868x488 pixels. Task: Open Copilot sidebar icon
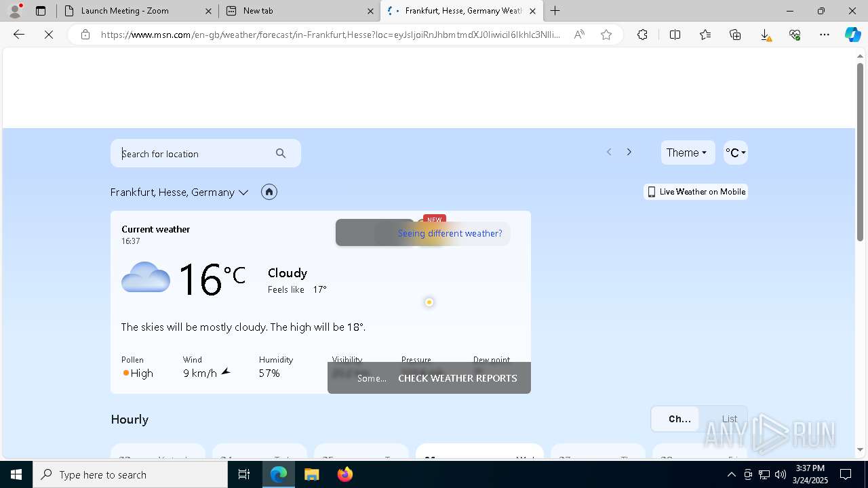(x=853, y=35)
